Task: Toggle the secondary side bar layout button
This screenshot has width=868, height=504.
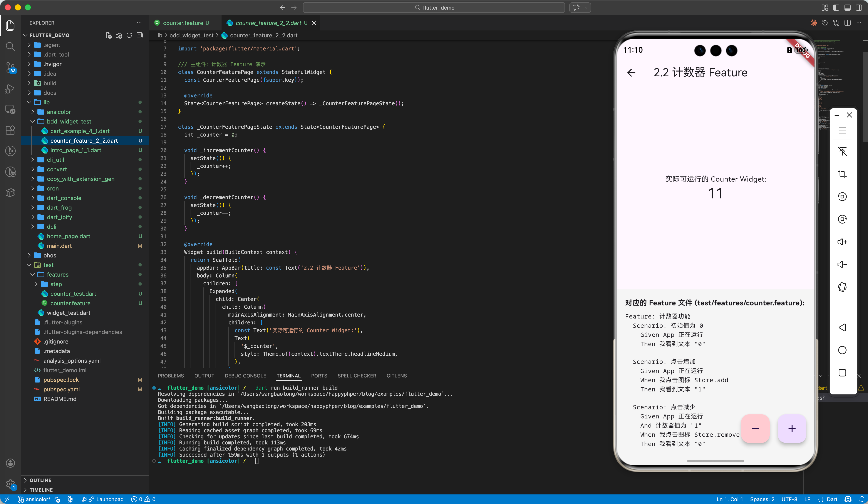Action: [x=859, y=8]
